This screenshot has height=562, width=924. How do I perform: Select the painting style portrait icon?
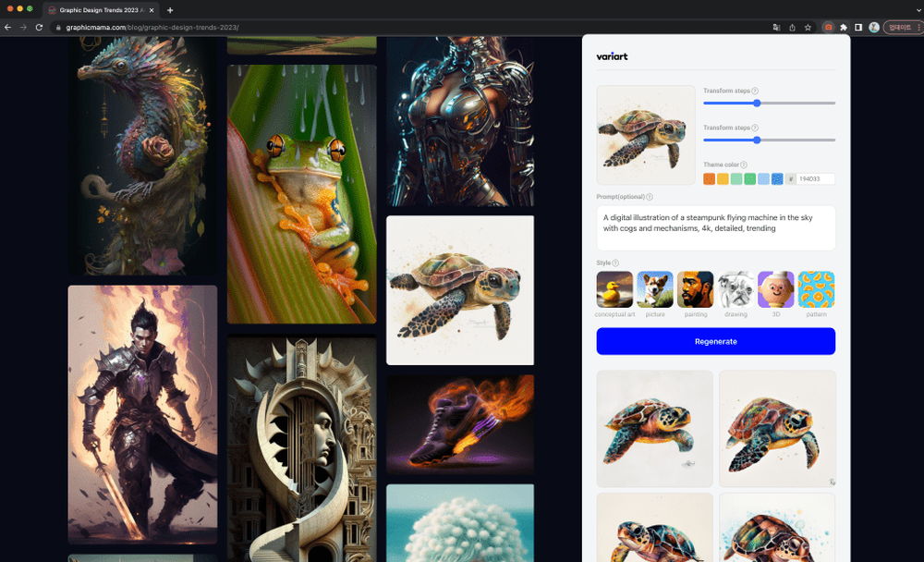696,289
